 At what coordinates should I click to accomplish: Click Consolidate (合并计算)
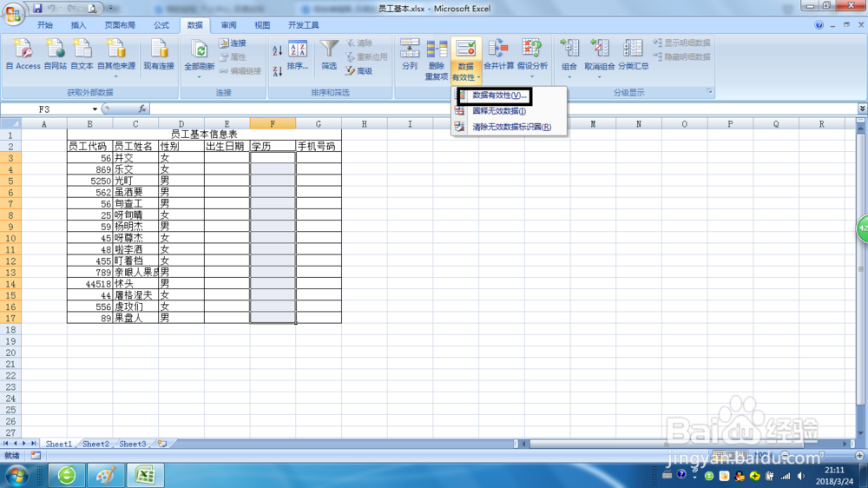point(499,55)
